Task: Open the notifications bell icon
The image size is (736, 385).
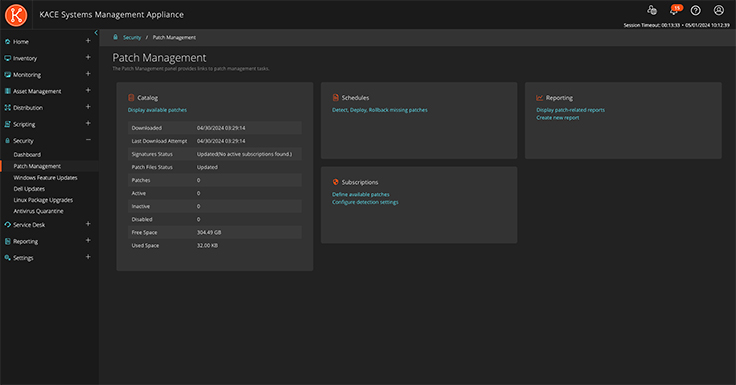Action: 675,10
